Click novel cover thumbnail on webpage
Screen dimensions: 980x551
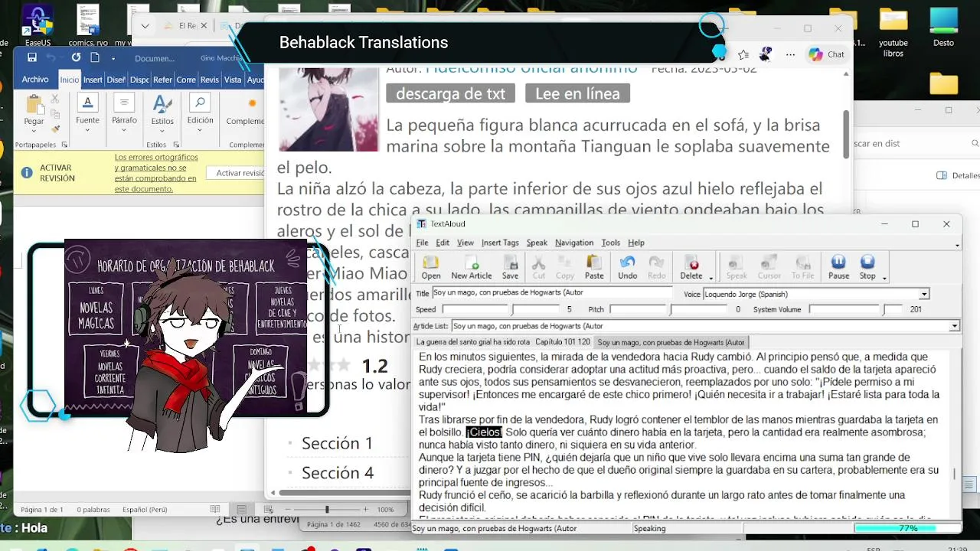pyautogui.click(x=328, y=109)
